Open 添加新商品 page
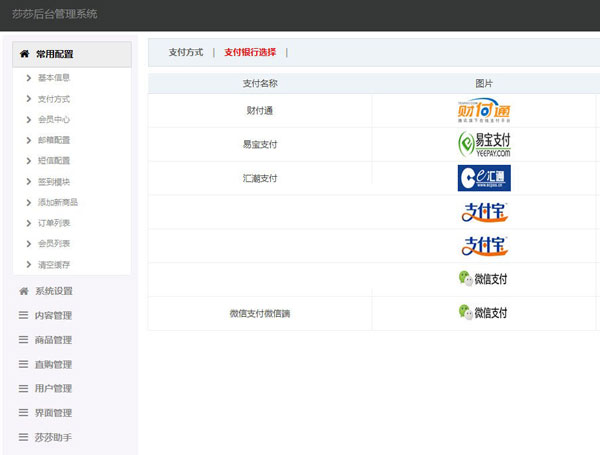The image size is (600, 455). pos(58,202)
